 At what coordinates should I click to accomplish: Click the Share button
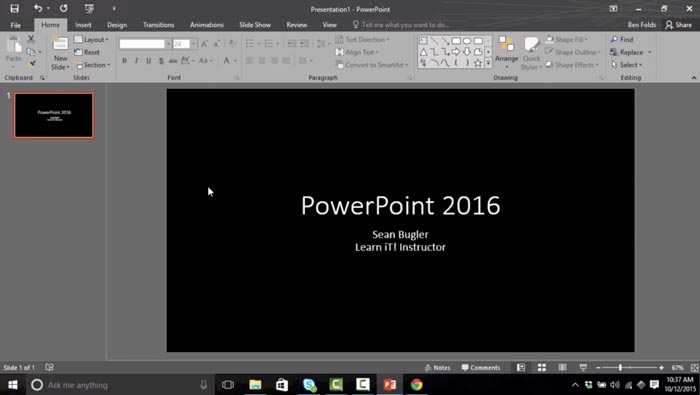(679, 25)
